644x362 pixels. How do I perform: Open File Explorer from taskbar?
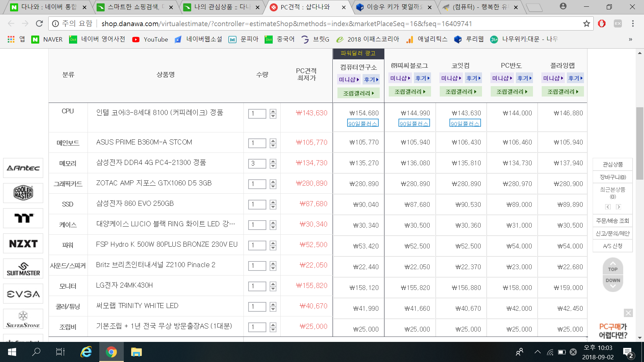pos(136,352)
